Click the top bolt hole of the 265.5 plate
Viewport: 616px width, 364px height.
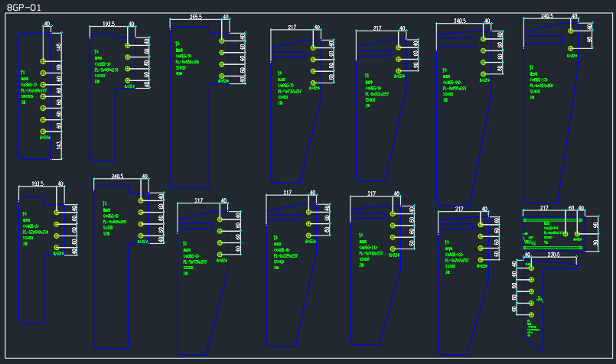221,41
